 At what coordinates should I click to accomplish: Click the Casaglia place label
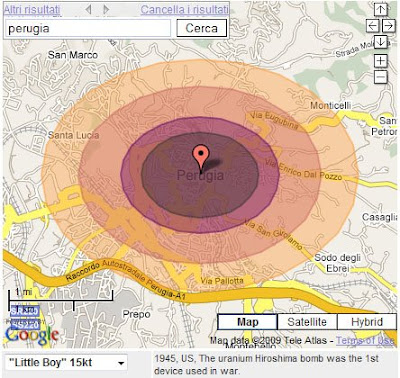379,217
